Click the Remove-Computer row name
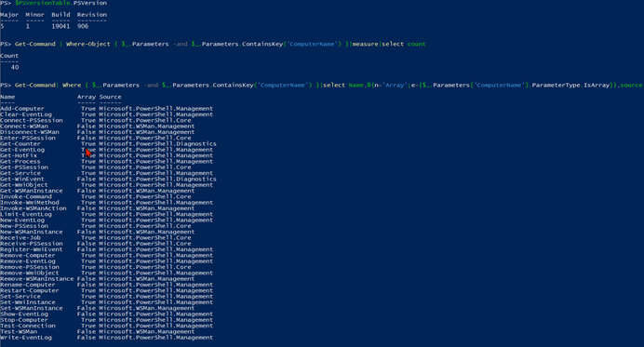The image size is (644, 347). [28, 256]
